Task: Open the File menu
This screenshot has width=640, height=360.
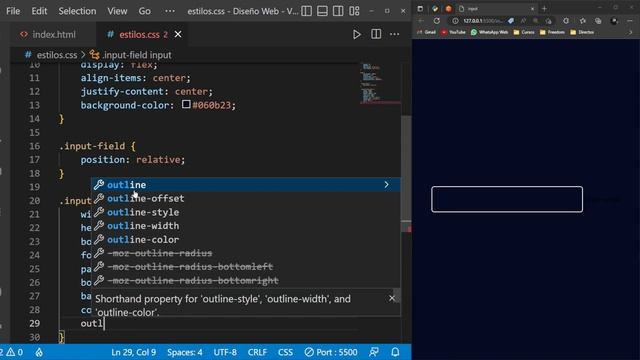Action: coord(13,11)
